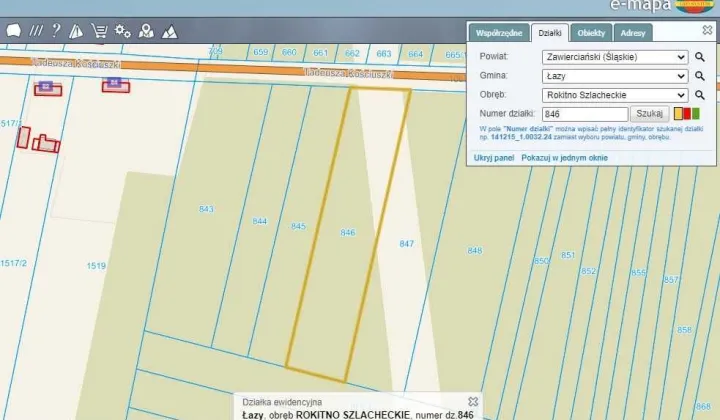The width and height of the screenshot is (720, 420).
Task: Click magnifier icon next to Powiat
Action: click(x=701, y=58)
